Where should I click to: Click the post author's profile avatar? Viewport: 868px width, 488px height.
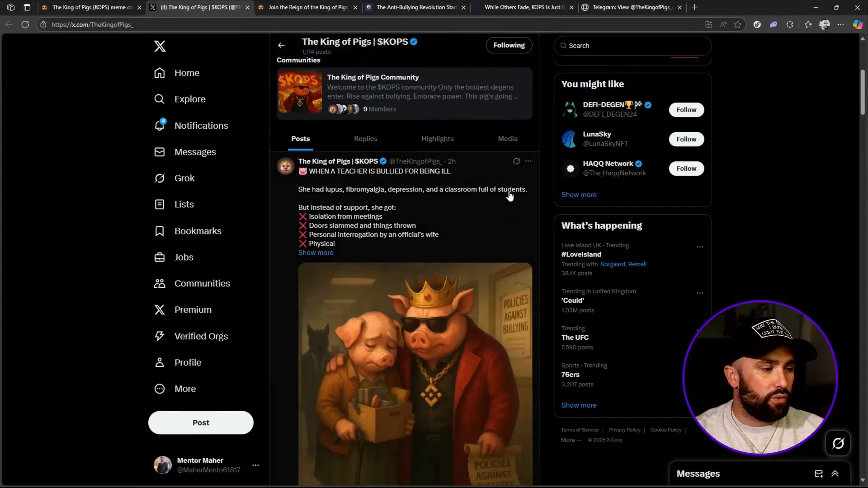pyautogui.click(x=285, y=166)
